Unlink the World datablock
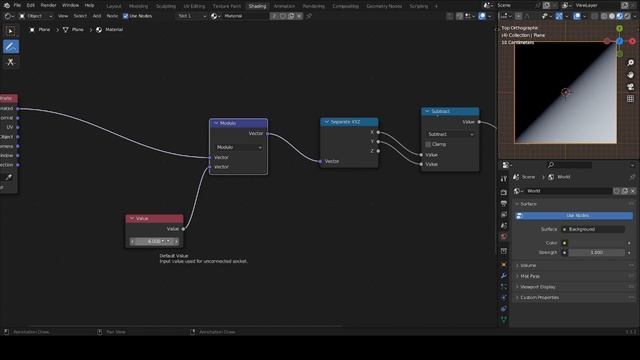This screenshot has height=360, width=640. click(x=633, y=191)
